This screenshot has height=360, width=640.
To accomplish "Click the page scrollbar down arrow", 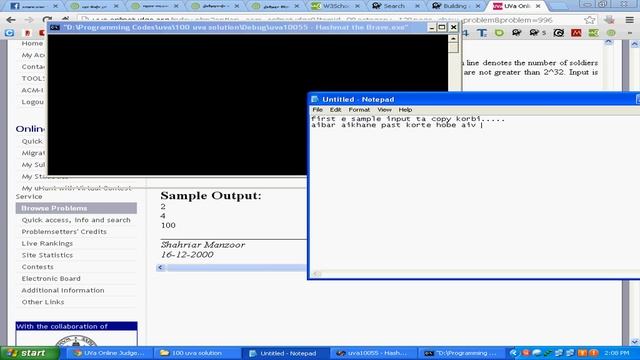I will coord(635,341).
